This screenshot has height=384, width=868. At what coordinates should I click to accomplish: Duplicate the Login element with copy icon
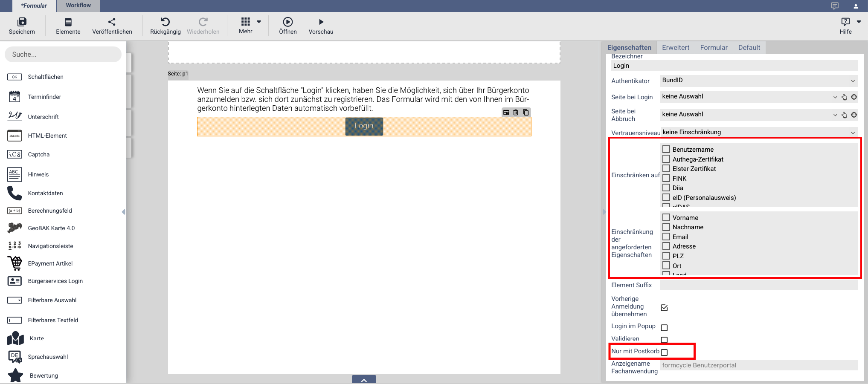click(x=526, y=113)
